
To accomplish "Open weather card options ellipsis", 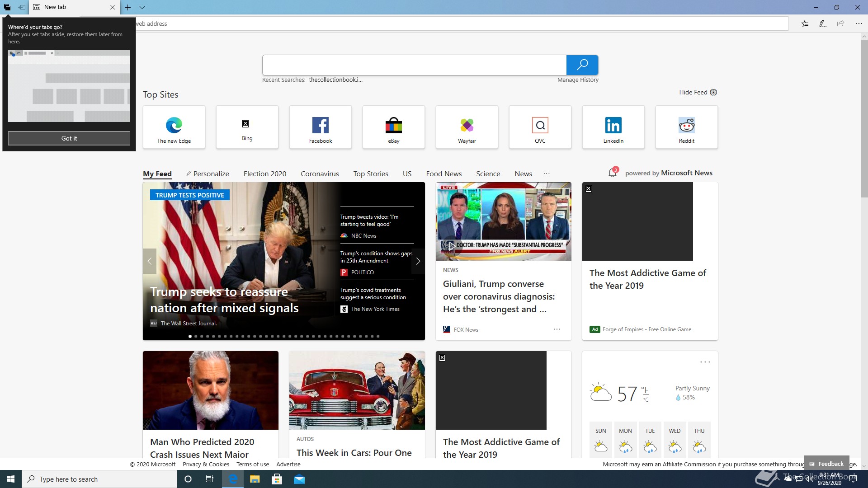I will coord(705,362).
